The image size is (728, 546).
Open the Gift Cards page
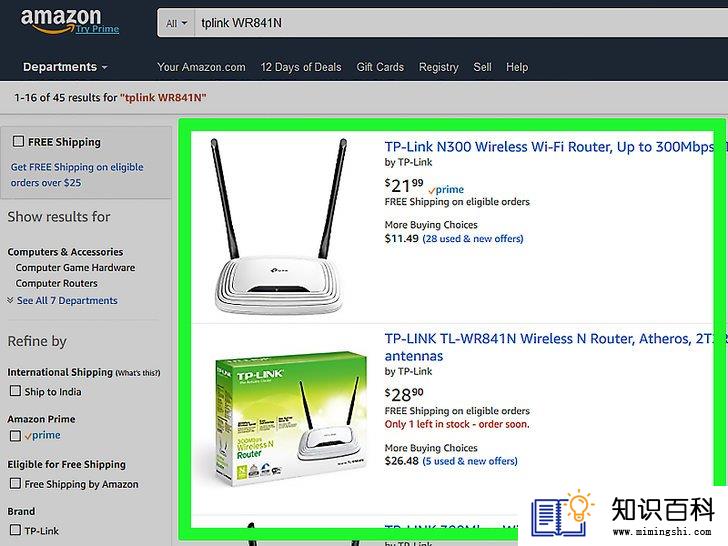[x=380, y=67]
